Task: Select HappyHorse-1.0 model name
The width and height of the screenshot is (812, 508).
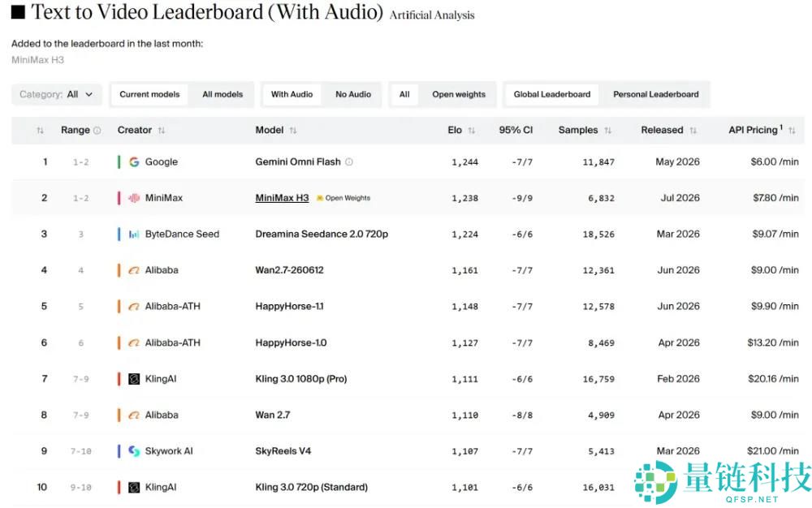Action: click(291, 342)
